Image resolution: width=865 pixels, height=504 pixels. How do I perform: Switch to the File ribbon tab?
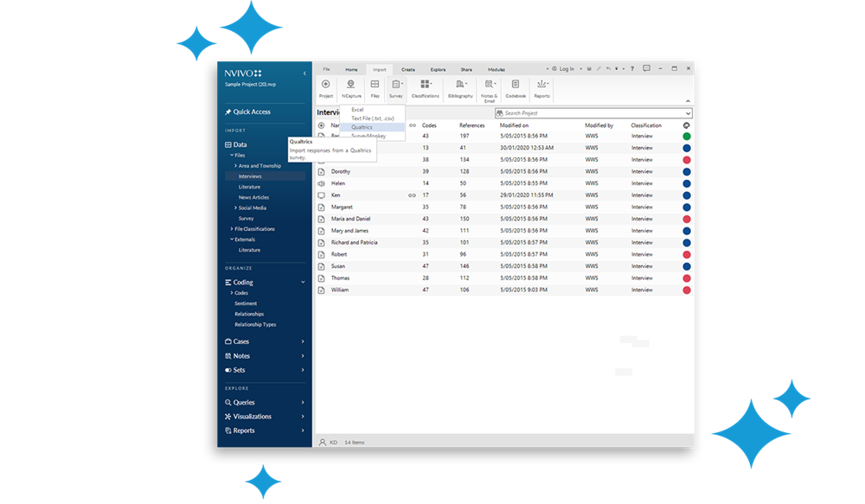pos(327,69)
